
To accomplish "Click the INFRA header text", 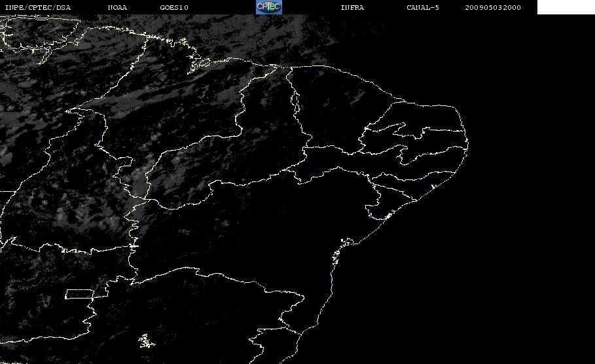I will [352, 7].
